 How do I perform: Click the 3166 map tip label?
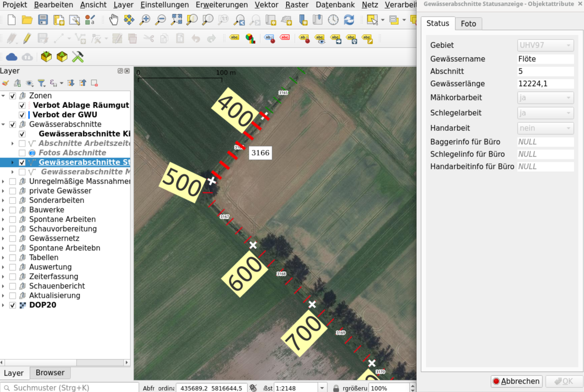coord(260,153)
